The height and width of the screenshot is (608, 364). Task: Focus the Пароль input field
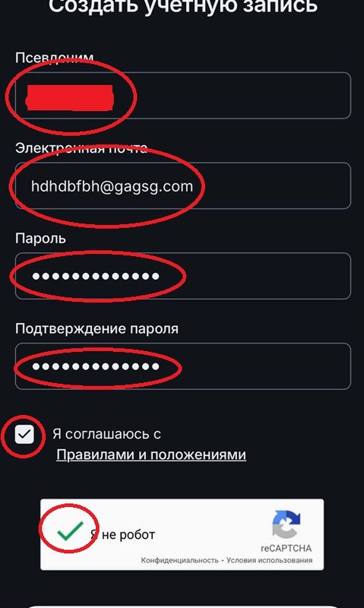tap(183, 276)
